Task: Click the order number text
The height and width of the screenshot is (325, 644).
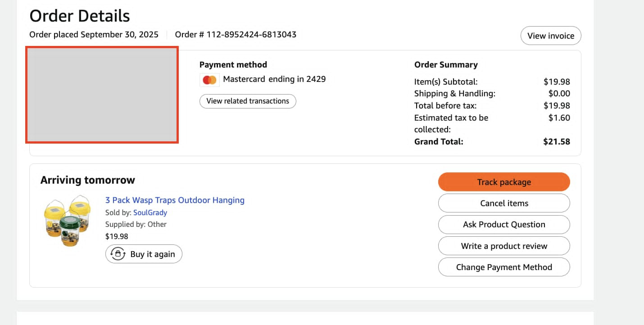Action: click(236, 34)
